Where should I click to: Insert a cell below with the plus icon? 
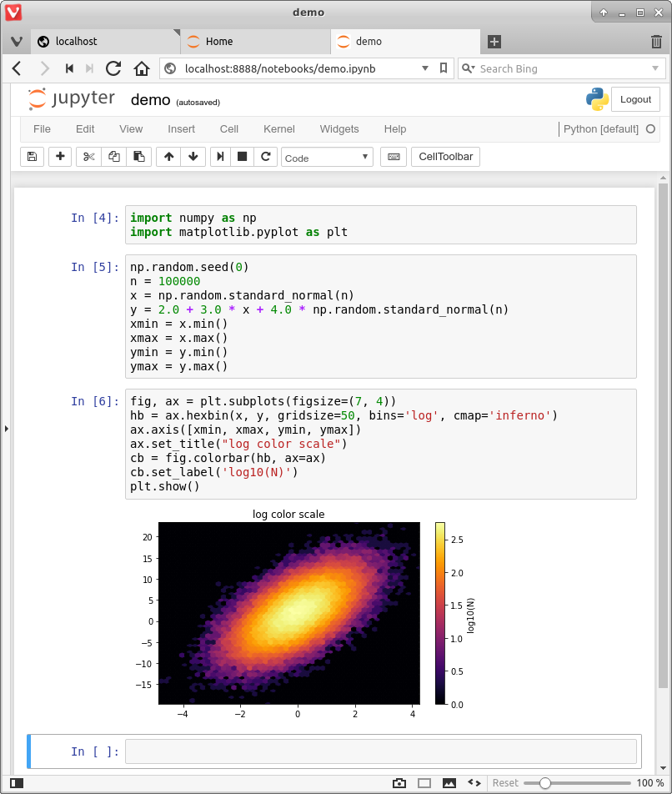coord(60,157)
